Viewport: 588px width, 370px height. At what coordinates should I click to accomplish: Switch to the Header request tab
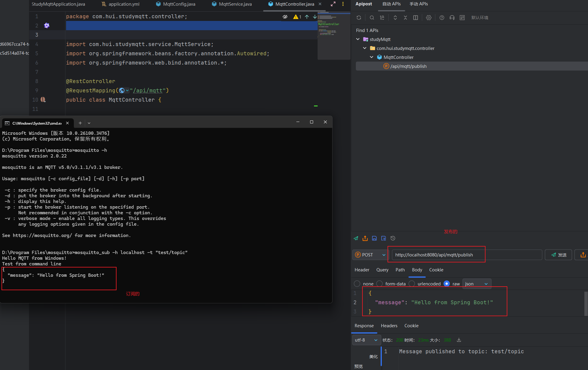pos(362,270)
